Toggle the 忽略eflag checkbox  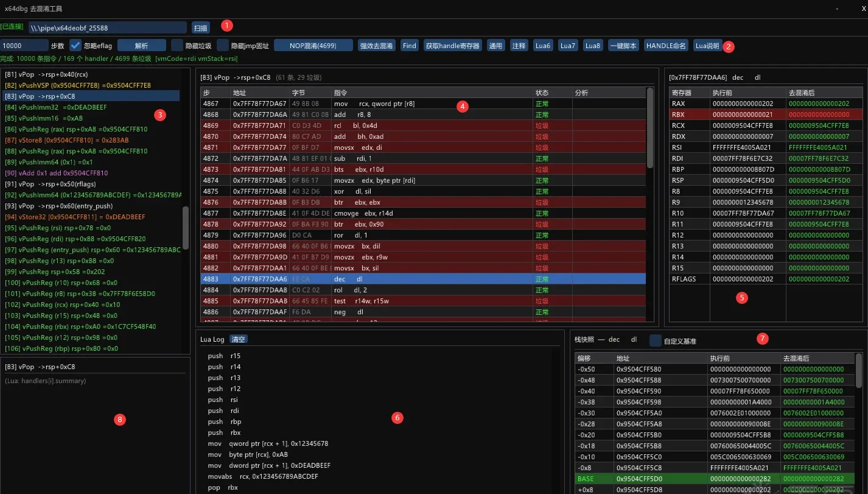point(75,45)
